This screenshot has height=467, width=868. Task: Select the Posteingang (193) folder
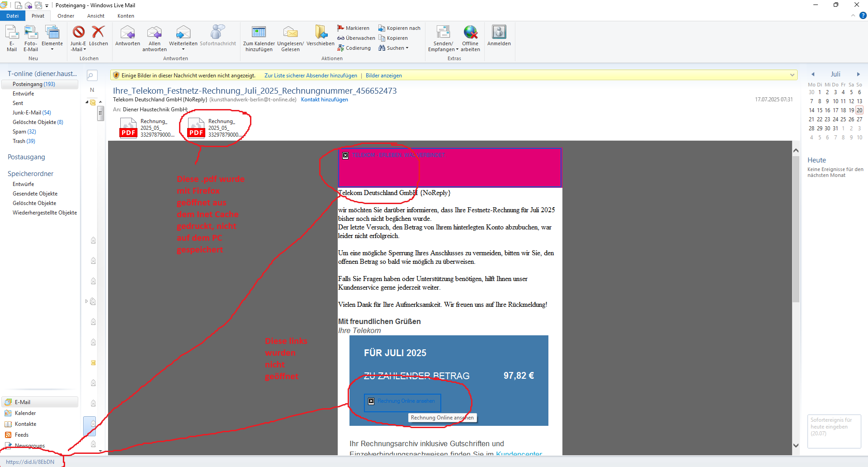(x=40, y=84)
